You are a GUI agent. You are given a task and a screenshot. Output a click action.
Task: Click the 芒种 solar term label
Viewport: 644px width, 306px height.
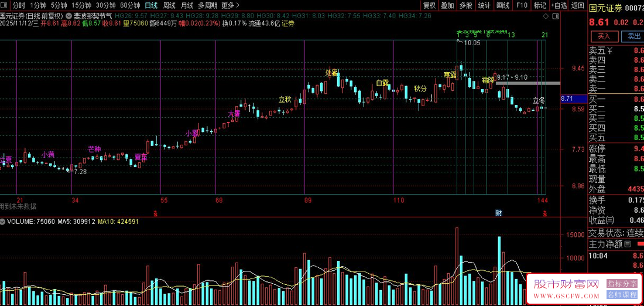pos(94,149)
